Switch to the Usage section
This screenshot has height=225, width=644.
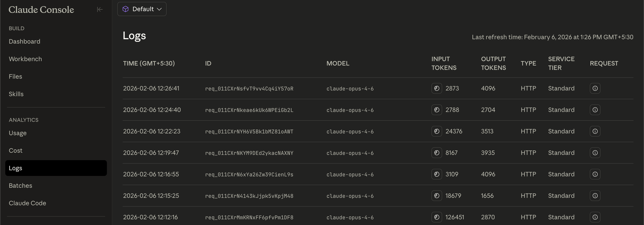click(18, 133)
